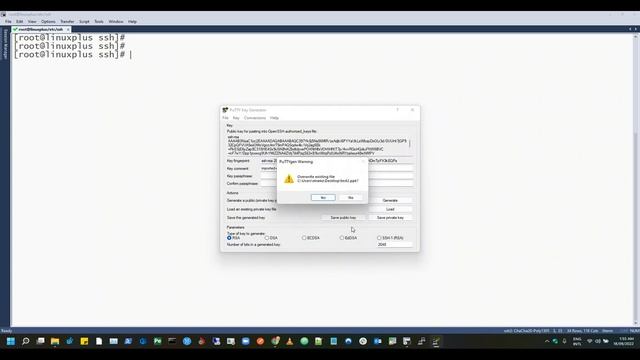Open the PuTTYgen Help menu
The image size is (640, 360).
pos(274,118)
